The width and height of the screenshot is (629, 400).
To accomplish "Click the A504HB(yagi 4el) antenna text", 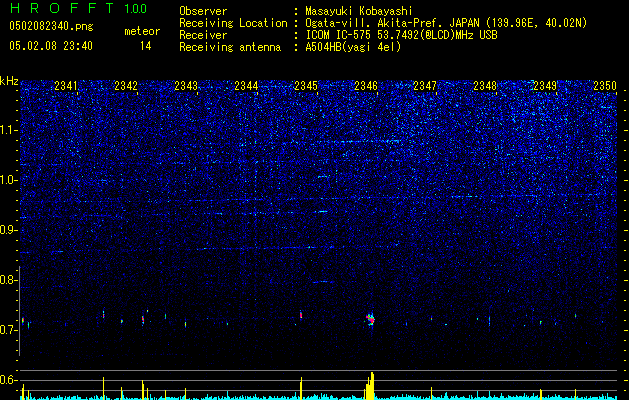I will [x=353, y=47].
